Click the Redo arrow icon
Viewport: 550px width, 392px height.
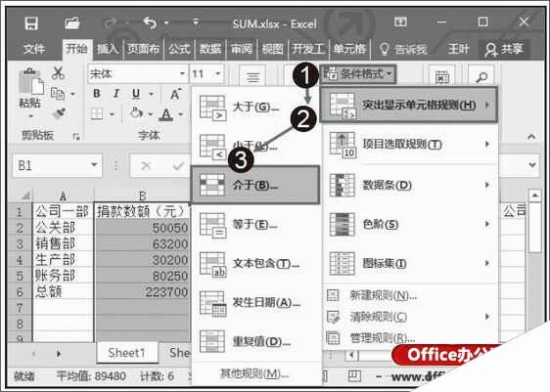(111, 23)
